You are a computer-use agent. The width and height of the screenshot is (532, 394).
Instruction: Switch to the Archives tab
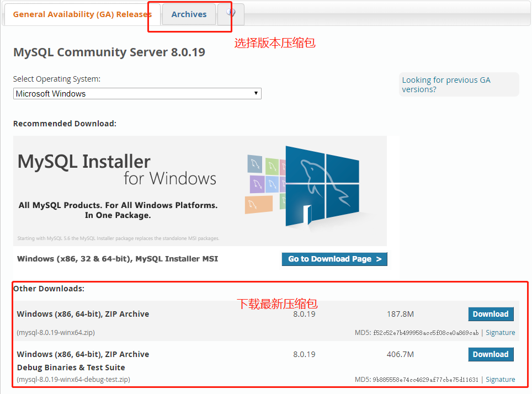tap(189, 14)
